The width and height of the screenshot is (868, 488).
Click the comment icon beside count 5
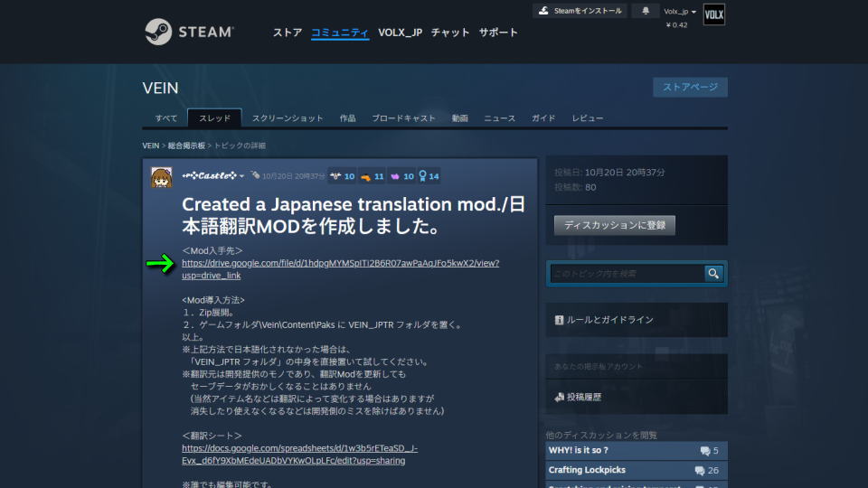704,451
